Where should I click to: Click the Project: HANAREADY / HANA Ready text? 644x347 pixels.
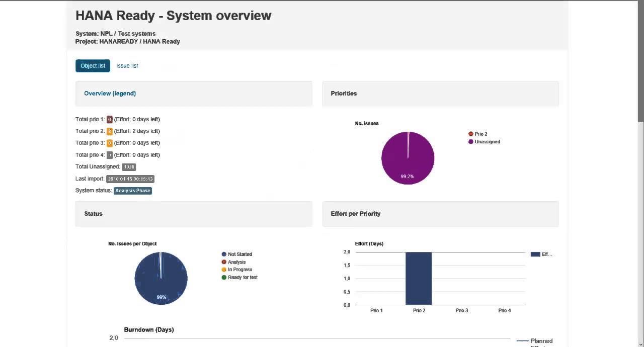(x=128, y=42)
